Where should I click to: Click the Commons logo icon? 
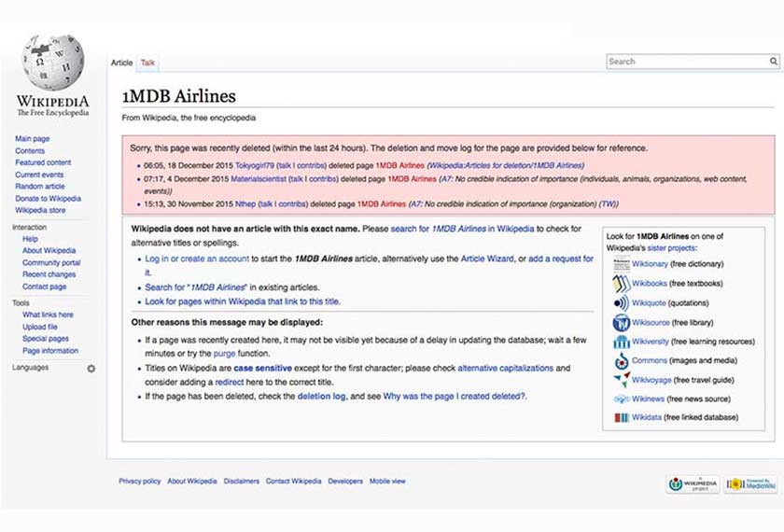click(x=622, y=360)
